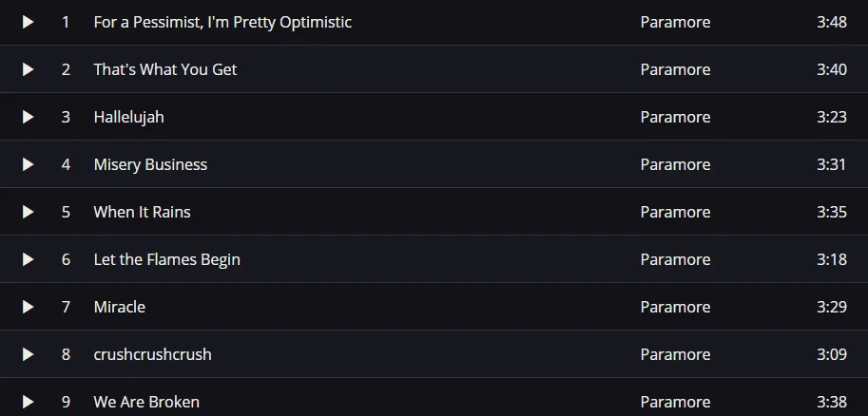Start playing Hallelujah with play icon
The image size is (868, 416).
coord(28,117)
